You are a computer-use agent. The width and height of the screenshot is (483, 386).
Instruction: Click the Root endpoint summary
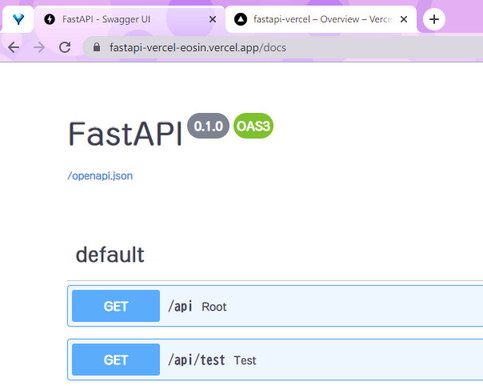(214, 307)
